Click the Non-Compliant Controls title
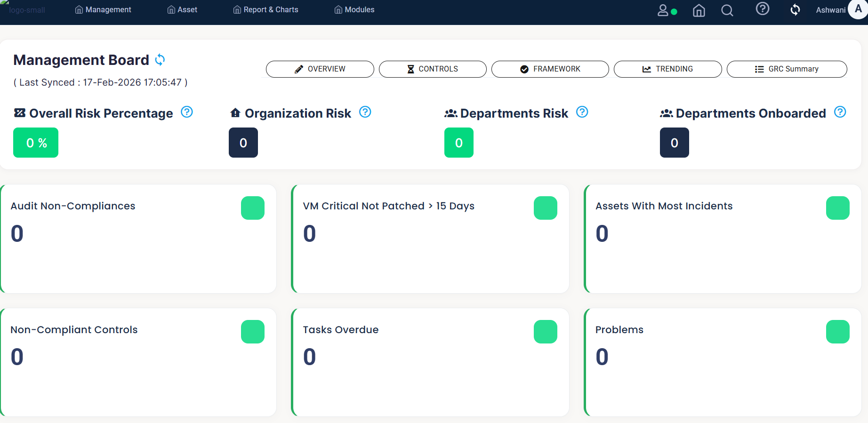Viewport: 868px width, 423px height. coord(74,330)
